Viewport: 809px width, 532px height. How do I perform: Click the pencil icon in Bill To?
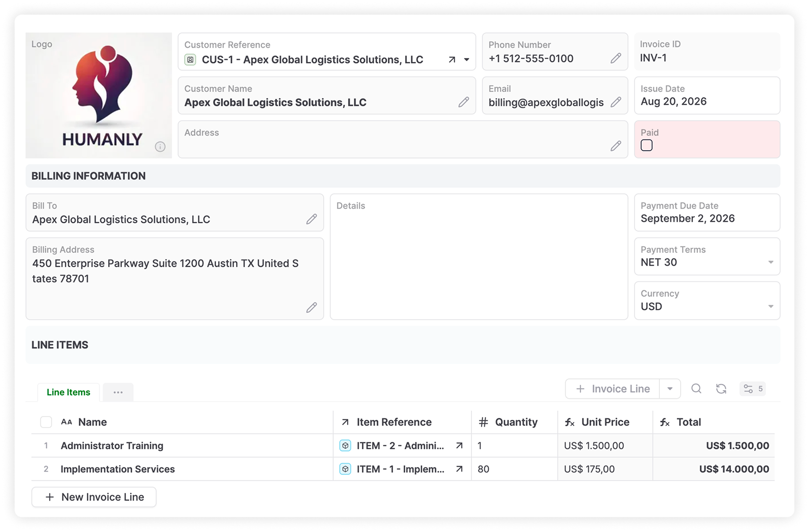click(x=312, y=219)
